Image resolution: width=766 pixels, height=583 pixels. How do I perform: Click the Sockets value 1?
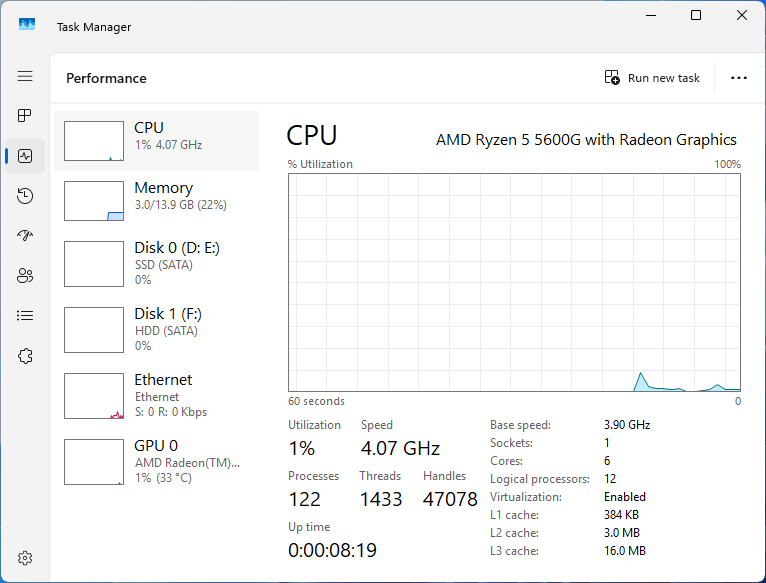[x=607, y=443]
